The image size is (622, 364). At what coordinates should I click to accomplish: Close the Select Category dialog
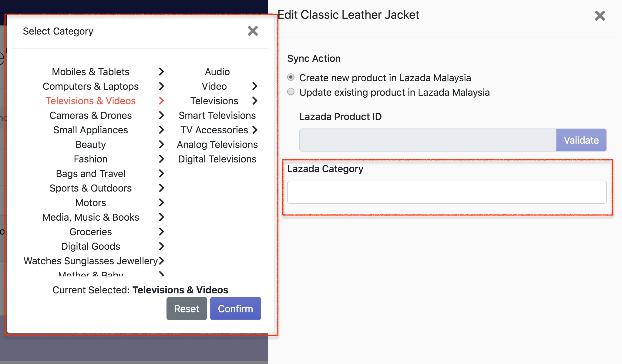pos(253,31)
